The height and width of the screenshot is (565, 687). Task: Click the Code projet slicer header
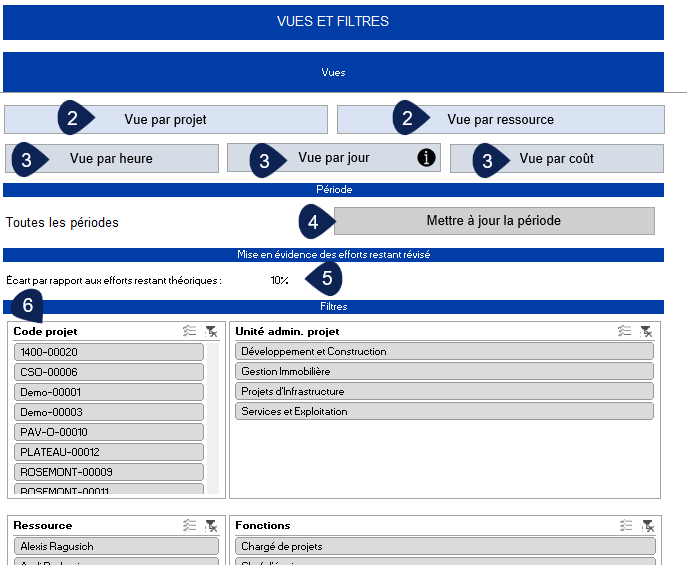pyautogui.click(x=45, y=332)
